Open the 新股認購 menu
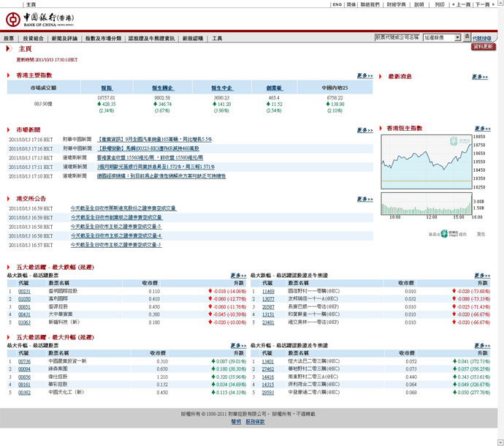The height and width of the screenshot is (446, 504). click(193, 38)
